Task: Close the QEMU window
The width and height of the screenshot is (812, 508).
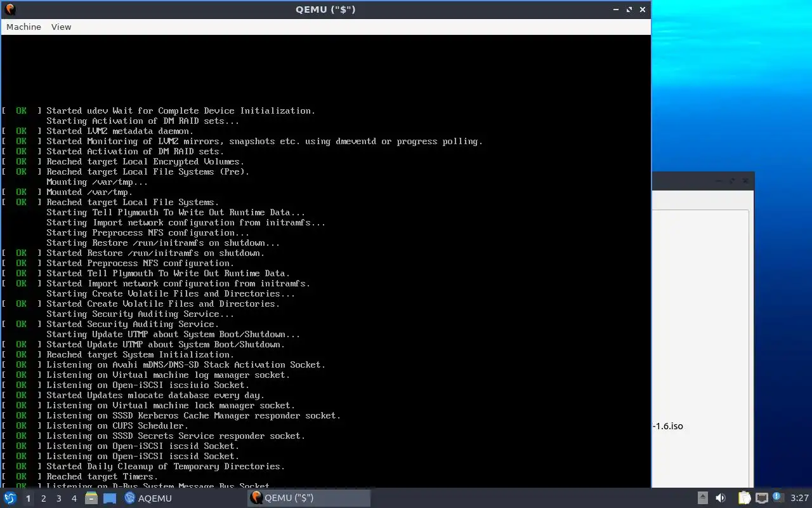Action: tap(643, 10)
